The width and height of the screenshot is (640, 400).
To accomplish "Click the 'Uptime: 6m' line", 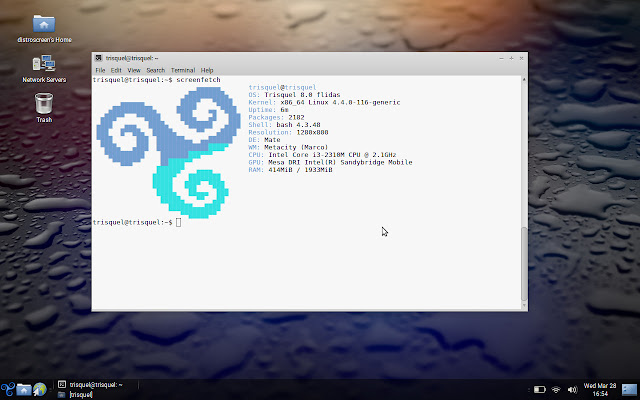I will pyautogui.click(x=268, y=110).
